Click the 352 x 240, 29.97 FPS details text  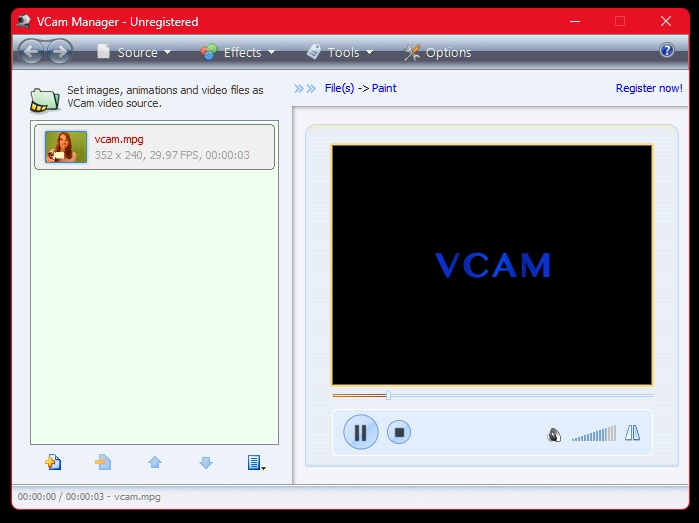tap(172, 155)
